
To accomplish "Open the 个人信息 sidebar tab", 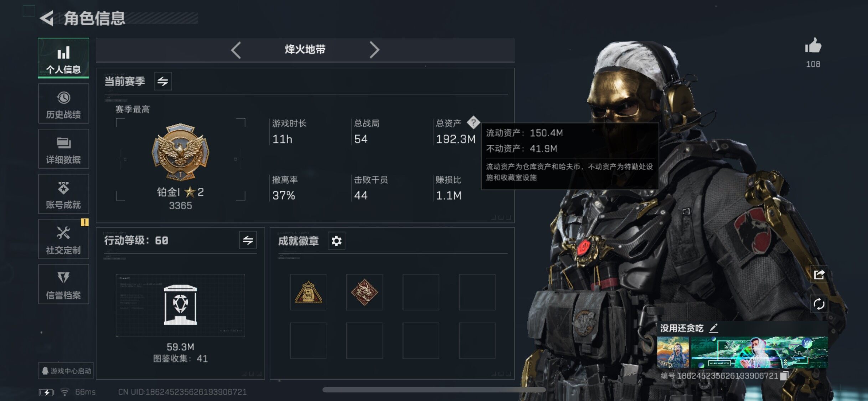I will point(63,58).
